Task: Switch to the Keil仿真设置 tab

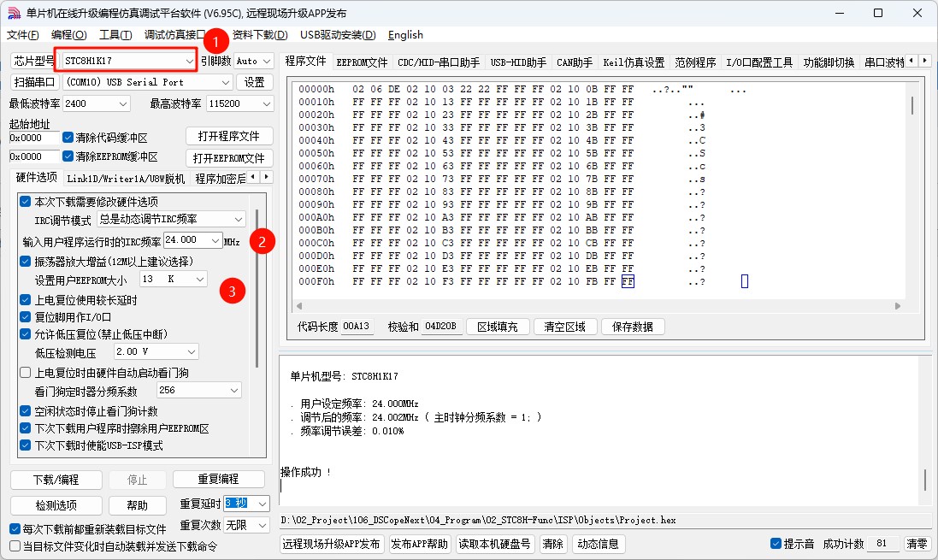Action: 634,62
